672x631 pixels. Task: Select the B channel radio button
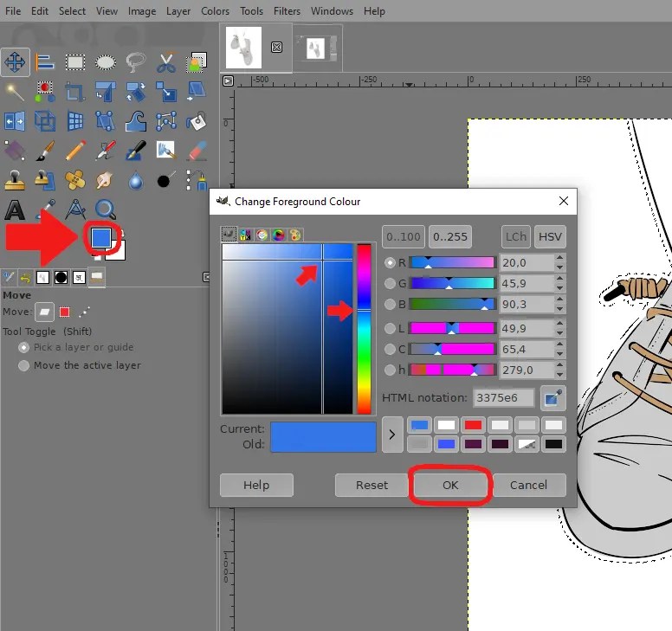point(390,304)
